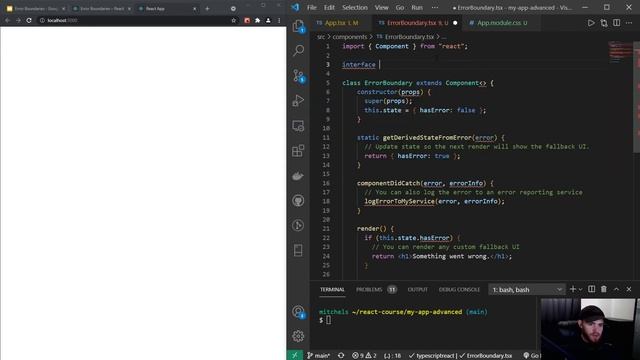Screen dimensions: 640x360
Task: Click the Go Live status bar button
Action: tap(532, 356)
